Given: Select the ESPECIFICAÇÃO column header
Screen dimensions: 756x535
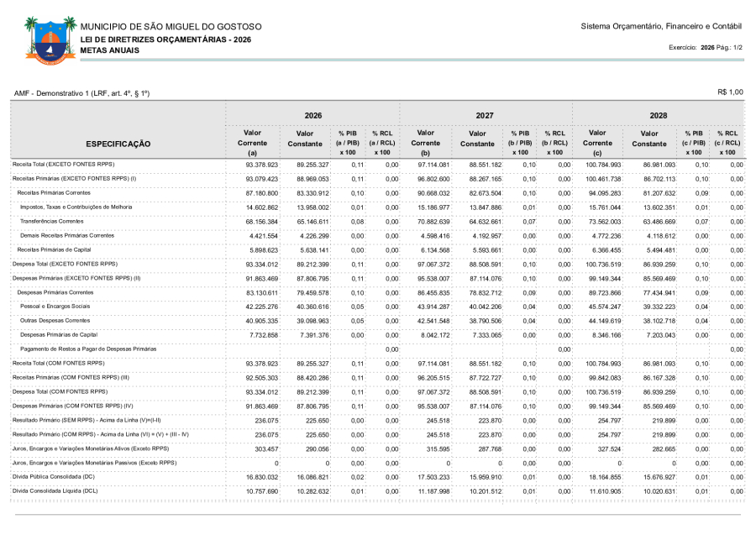Looking at the screenshot, I should [x=118, y=144].
